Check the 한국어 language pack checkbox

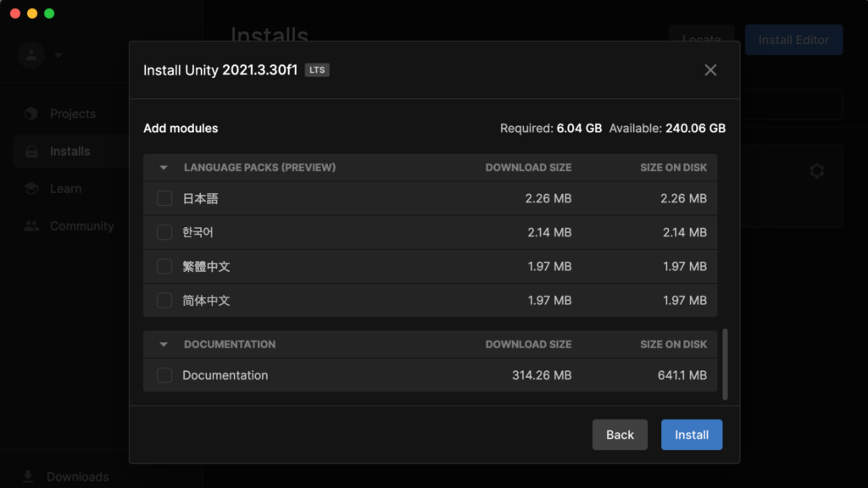tap(164, 232)
